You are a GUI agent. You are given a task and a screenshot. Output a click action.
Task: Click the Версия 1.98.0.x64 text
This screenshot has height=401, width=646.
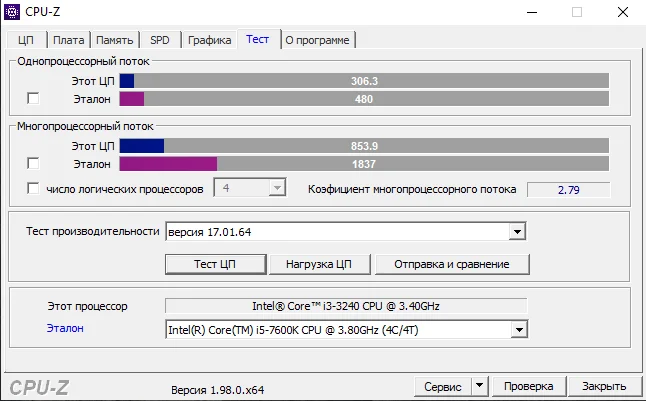(218, 390)
